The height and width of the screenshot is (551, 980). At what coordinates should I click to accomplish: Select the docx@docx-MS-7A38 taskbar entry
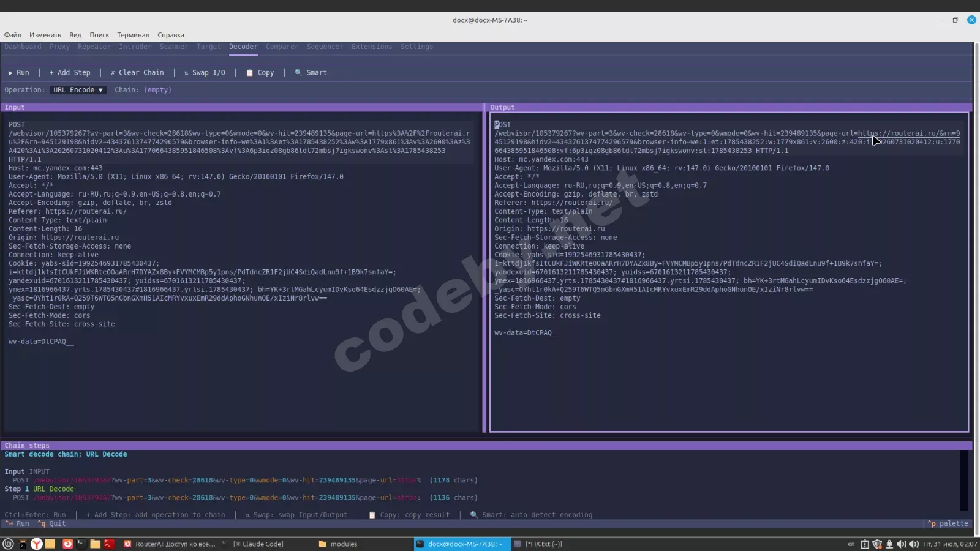click(x=462, y=544)
